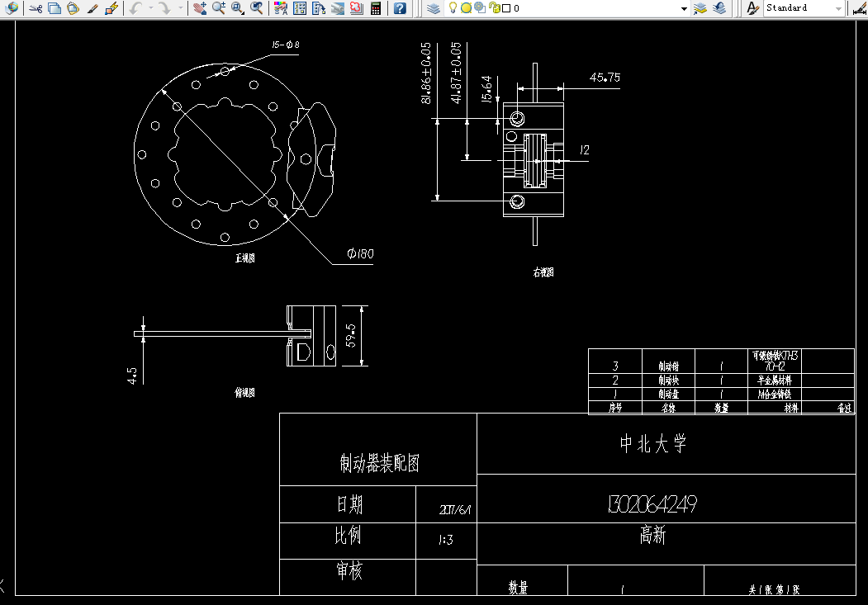Click the layer 0 color square
Image resolution: width=868 pixels, height=605 pixels.
click(506, 8)
